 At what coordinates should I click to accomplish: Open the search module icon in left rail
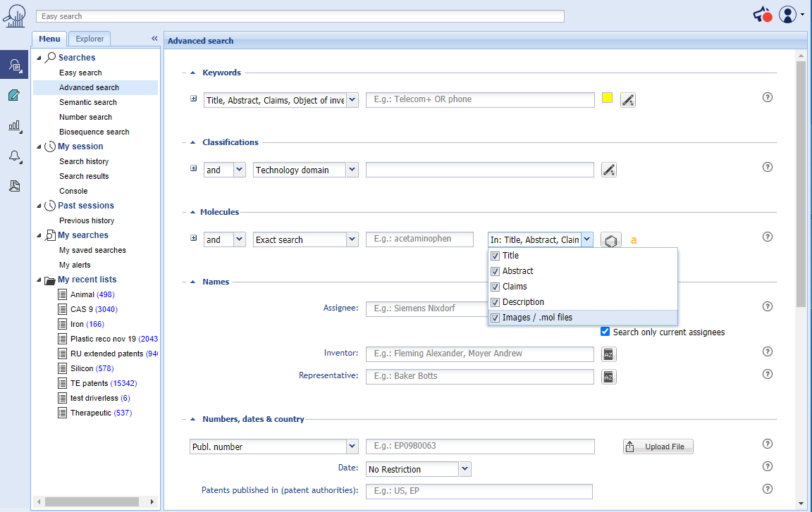(15, 65)
